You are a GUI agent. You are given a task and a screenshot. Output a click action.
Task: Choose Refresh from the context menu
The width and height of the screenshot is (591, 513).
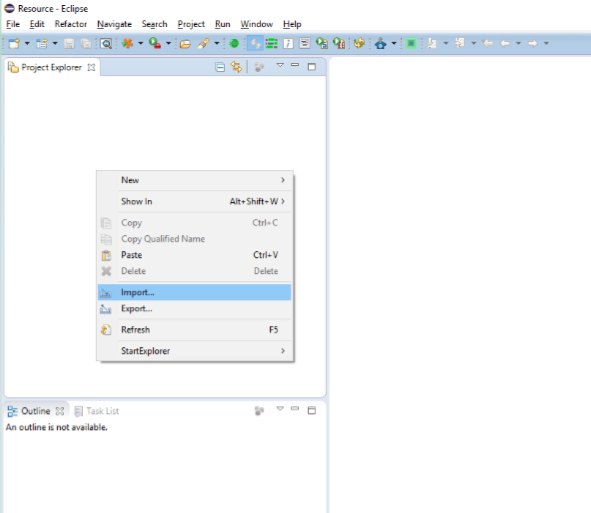[194, 330]
